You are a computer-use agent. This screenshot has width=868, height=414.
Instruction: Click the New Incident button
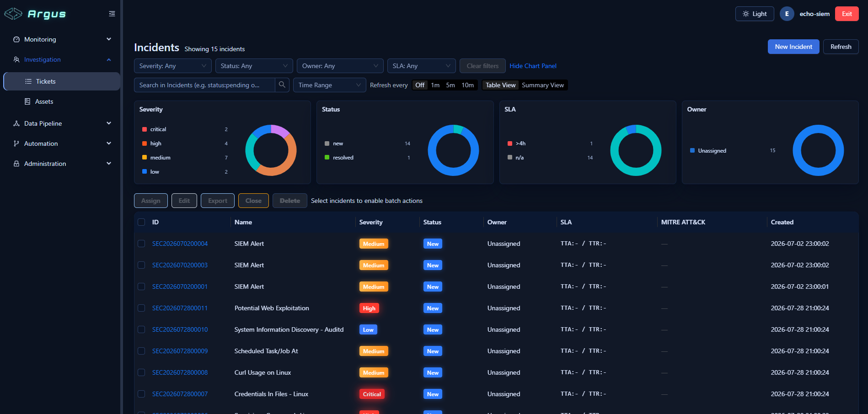coord(793,47)
